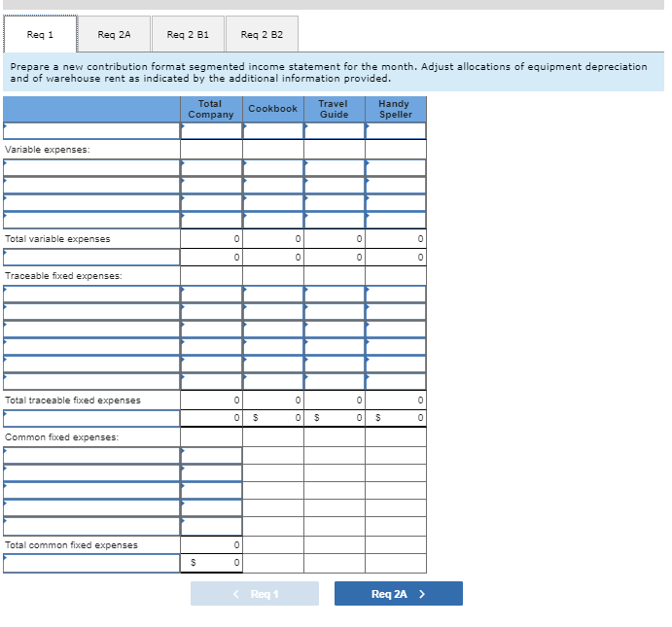Click Cookbook column header

[x=273, y=109]
